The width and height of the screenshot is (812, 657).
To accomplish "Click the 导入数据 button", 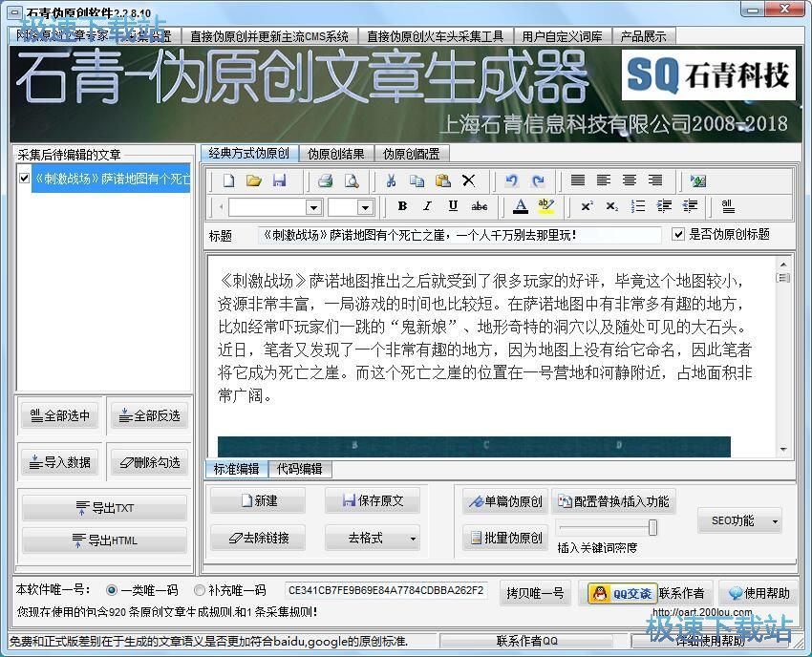I will (x=60, y=462).
